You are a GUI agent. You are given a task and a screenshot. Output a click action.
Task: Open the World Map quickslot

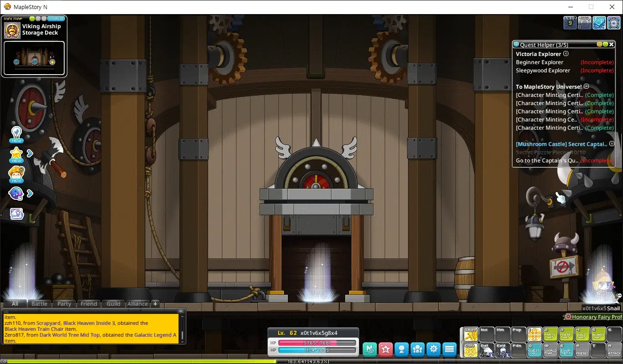click(x=551, y=350)
